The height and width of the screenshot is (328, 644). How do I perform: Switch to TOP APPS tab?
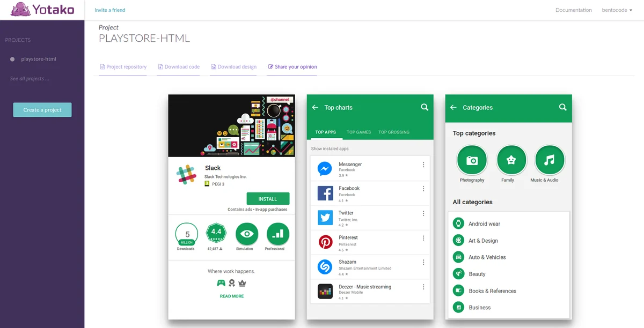326,132
